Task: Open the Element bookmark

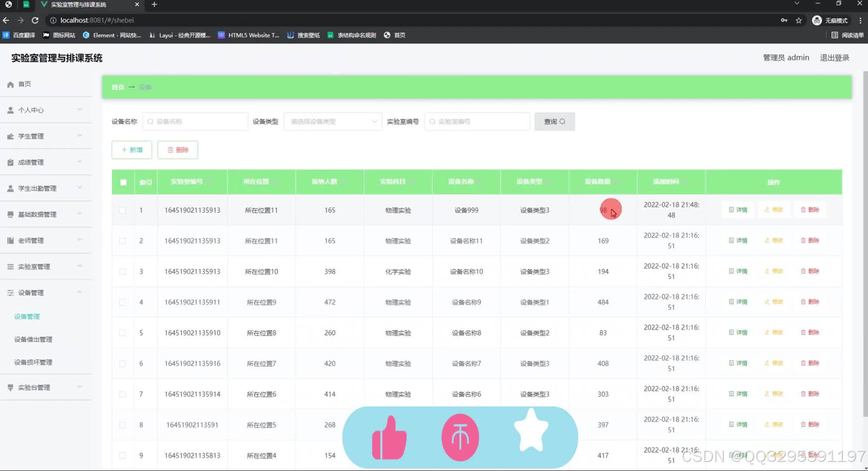Action: click(112, 35)
